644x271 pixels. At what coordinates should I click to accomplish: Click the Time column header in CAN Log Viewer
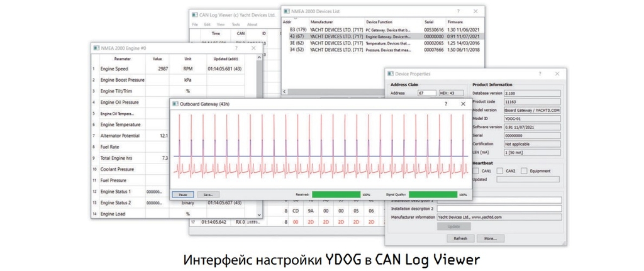pos(216,34)
